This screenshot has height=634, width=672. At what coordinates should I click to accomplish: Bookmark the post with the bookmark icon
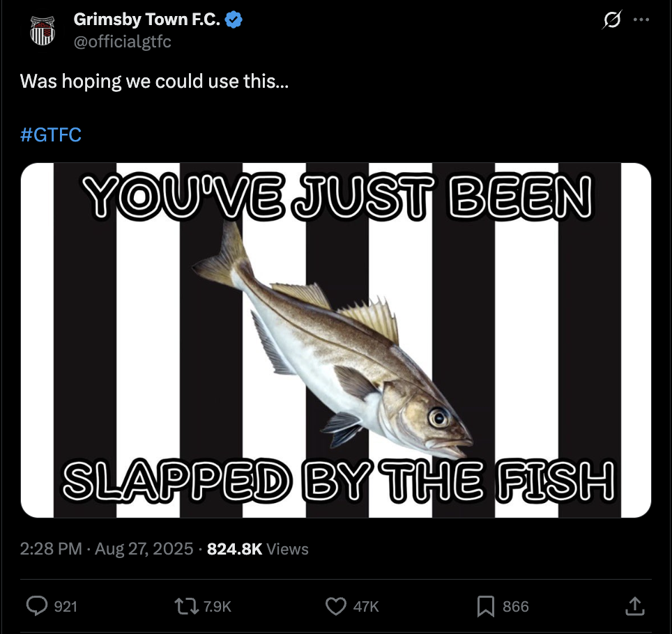point(485,606)
